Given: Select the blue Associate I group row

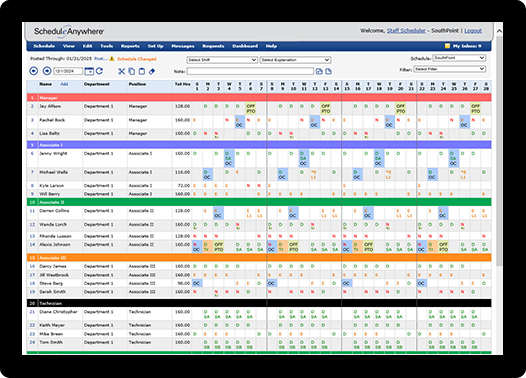Looking at the screenshot, I should (x=259, y=145).
